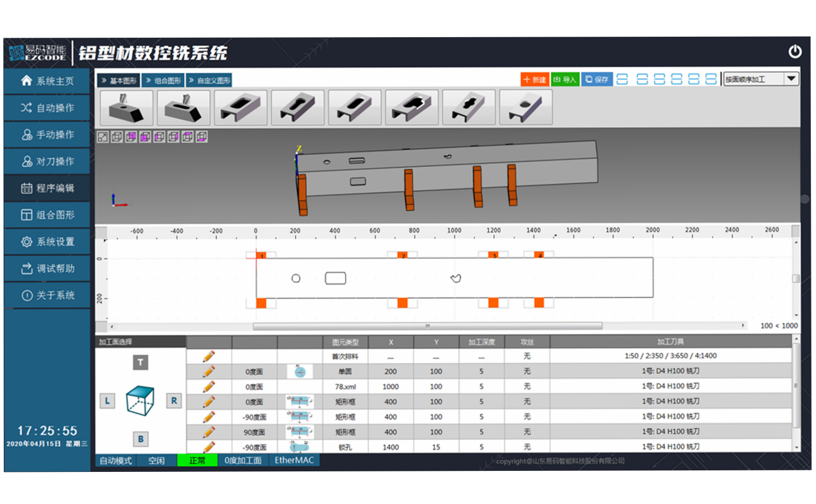
Task: Select the first drilling shape thumbnail
Action: pos(126,108)
